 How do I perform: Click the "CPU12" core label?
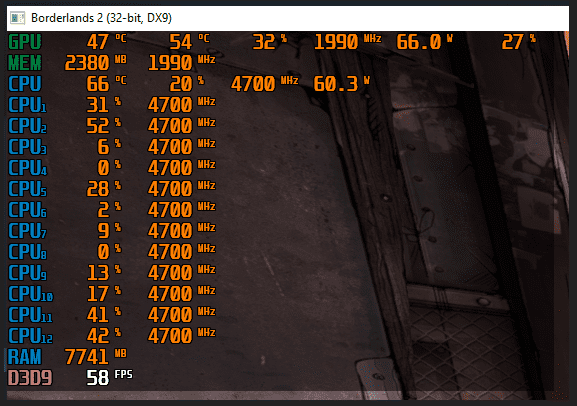pos(31,336)
